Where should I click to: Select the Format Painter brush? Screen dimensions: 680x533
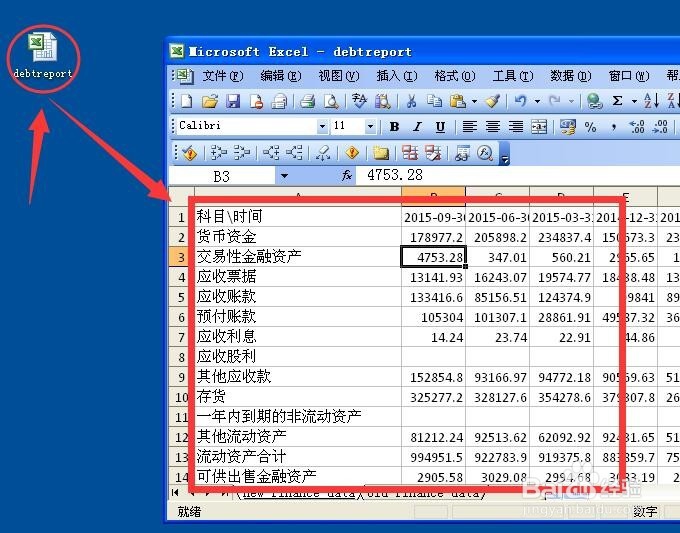tap(492, 101)
